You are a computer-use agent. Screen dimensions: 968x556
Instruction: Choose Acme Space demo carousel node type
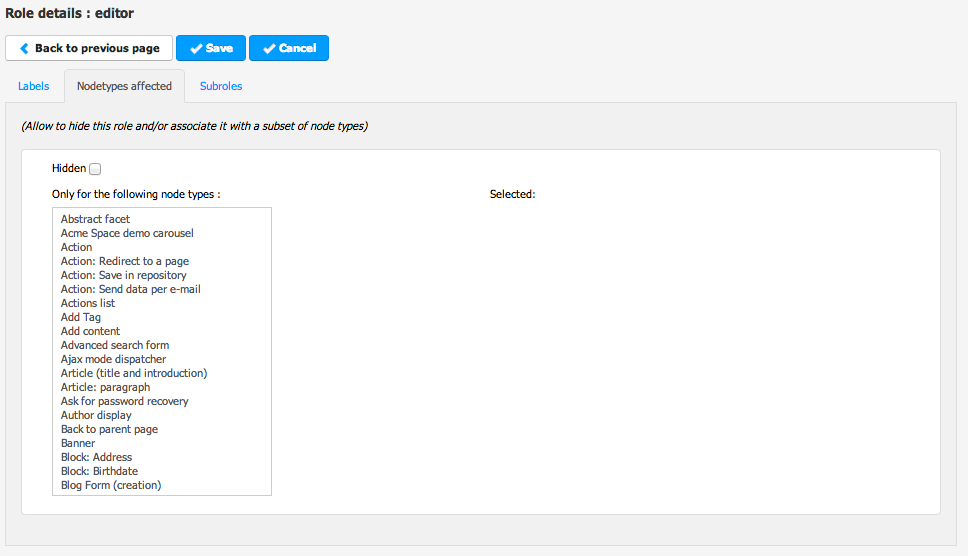coord(127,233)
